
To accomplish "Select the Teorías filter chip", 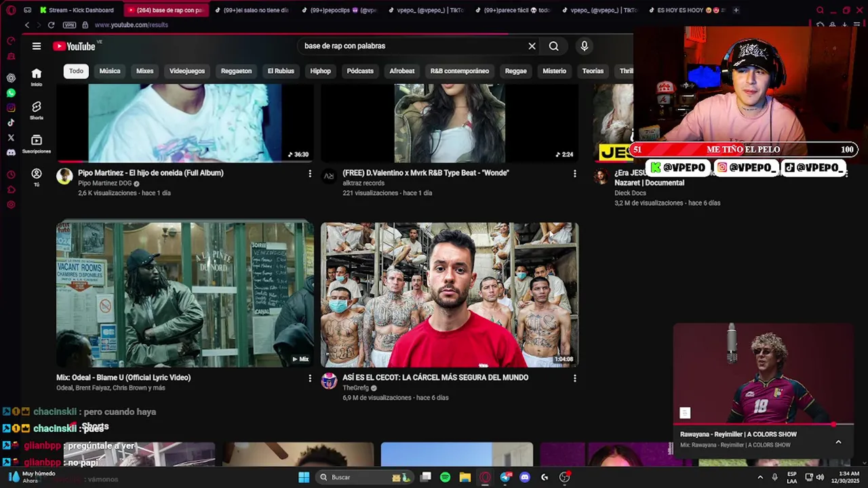I will click(x=593, y=71).
